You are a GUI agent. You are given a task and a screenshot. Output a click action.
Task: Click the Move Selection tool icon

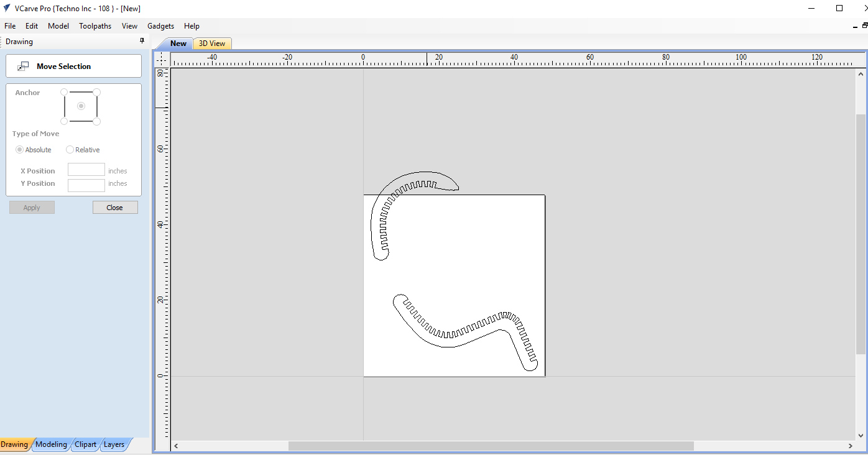pos(23,66)
